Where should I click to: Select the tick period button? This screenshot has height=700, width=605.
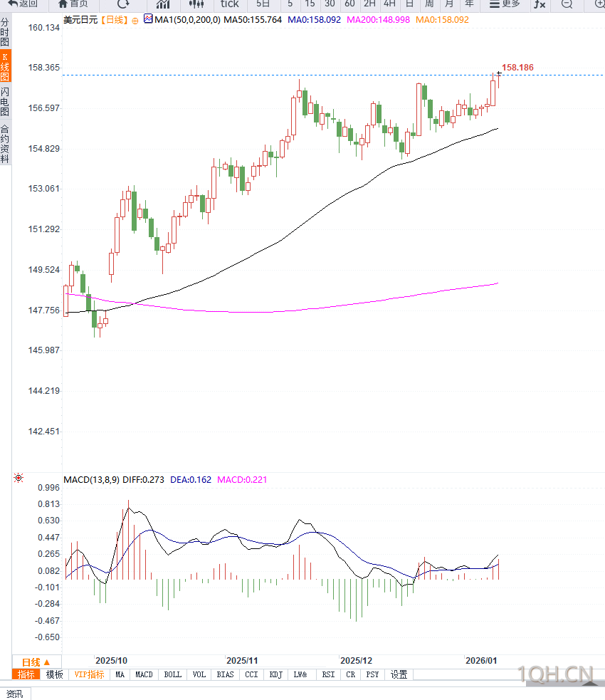229,4
